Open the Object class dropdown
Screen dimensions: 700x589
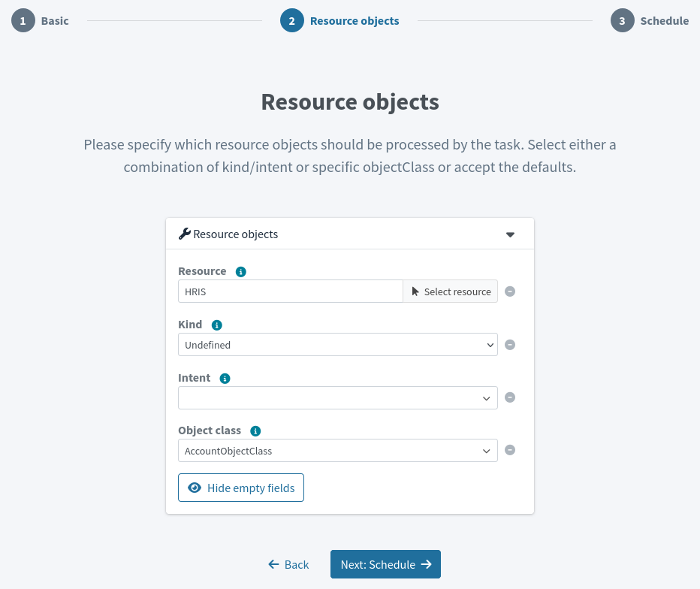tap(337, 450)
